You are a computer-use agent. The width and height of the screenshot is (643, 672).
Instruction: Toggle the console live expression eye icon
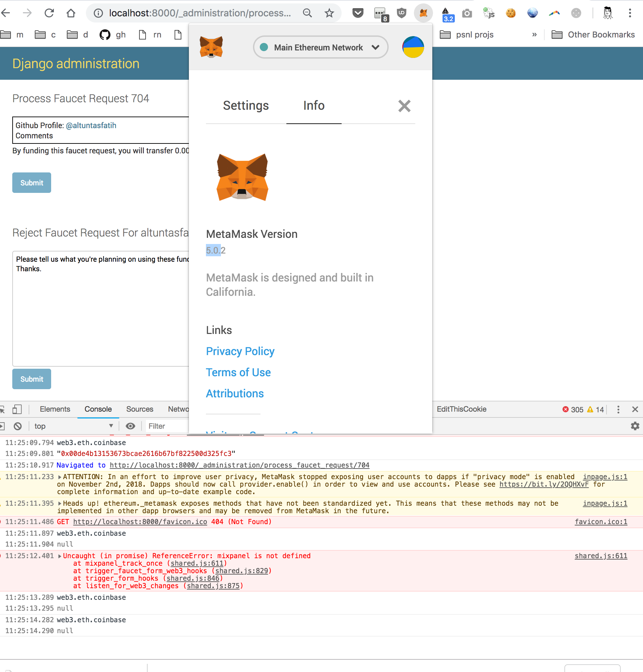point(130,426)
